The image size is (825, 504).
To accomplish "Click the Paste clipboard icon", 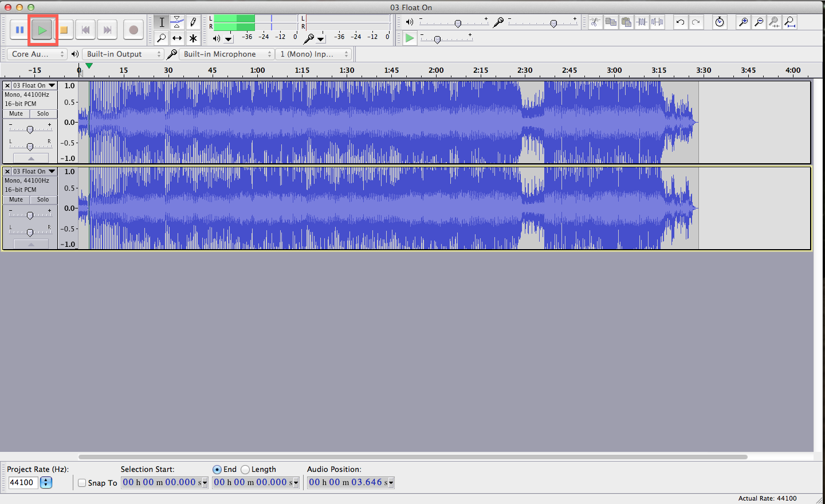I will pyautogui.click(x=626, y=22).
